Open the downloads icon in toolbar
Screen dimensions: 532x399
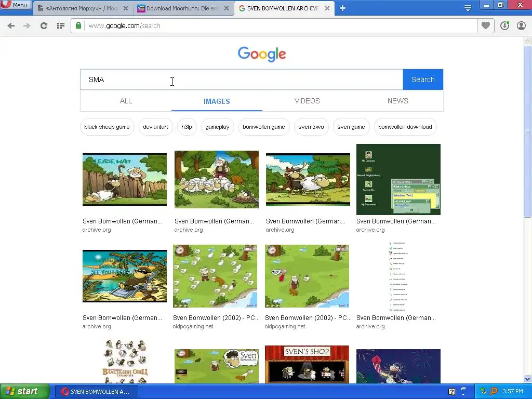[x=504, y=25]
